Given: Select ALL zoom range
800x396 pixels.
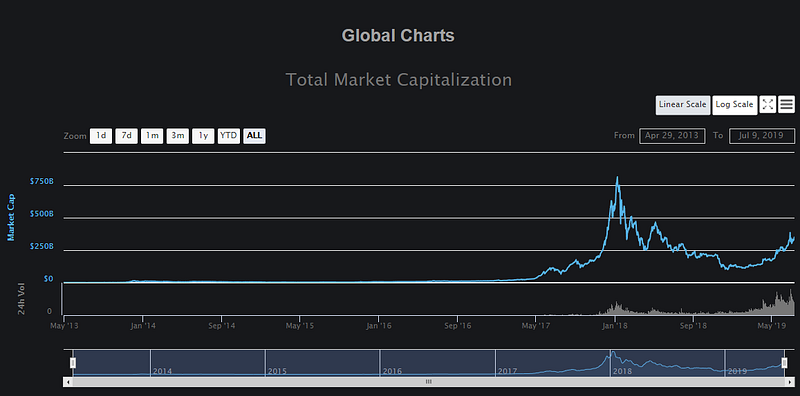Looking at the screenshot, I should pos(254,136).
